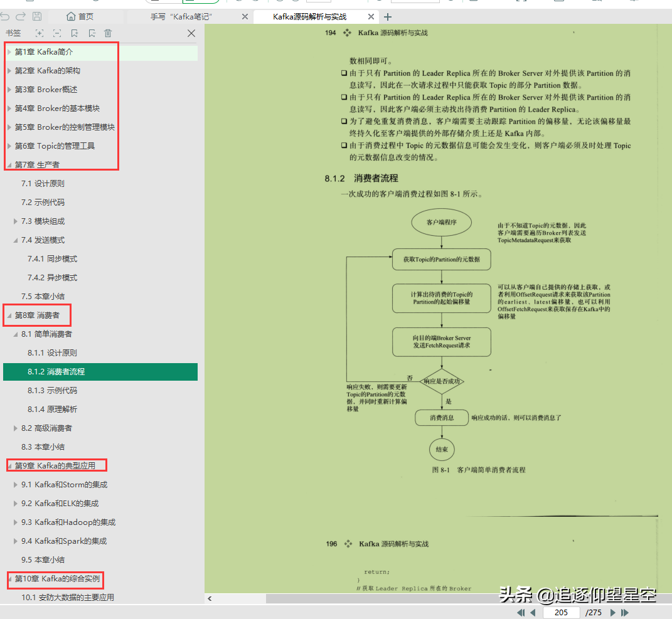
Task: Expand the 8.2 高级消费者 section arrow
Action: tap(16, 428)
